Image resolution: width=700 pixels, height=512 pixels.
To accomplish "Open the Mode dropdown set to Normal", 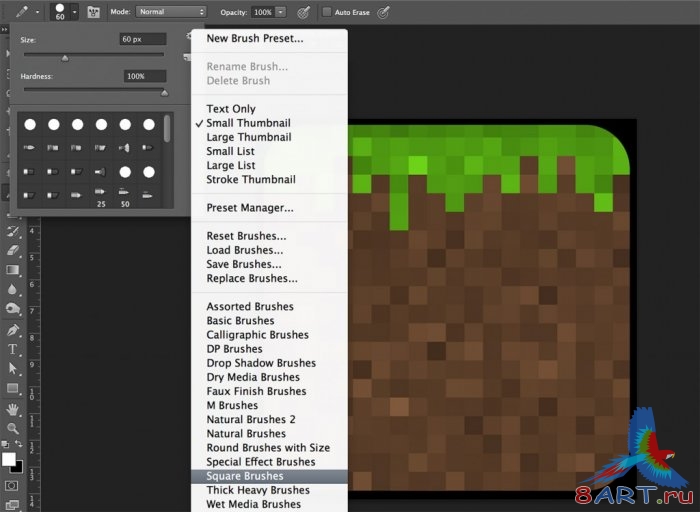I will point(171,12).
